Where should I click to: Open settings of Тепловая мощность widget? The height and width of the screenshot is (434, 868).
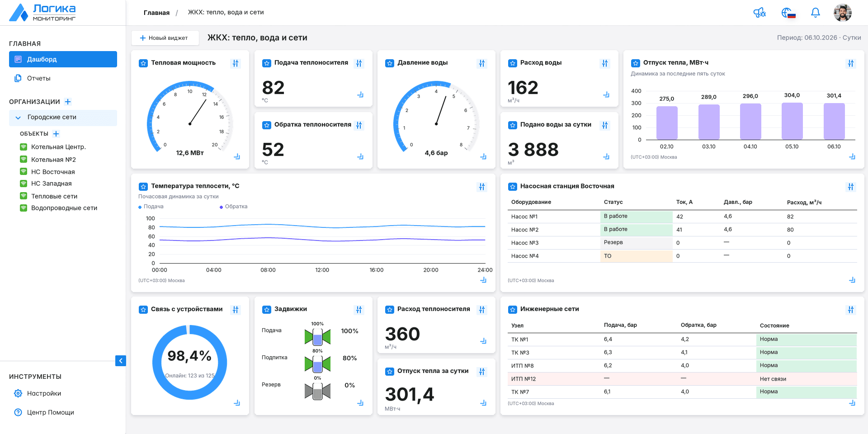point(236,63)
